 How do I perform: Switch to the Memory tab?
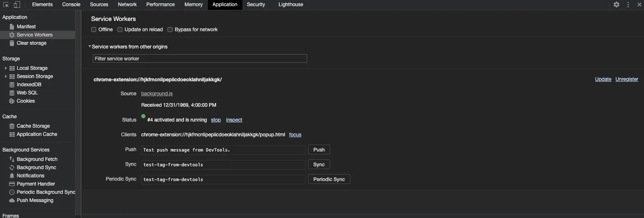pyautogui.click(x=193, y=5)
